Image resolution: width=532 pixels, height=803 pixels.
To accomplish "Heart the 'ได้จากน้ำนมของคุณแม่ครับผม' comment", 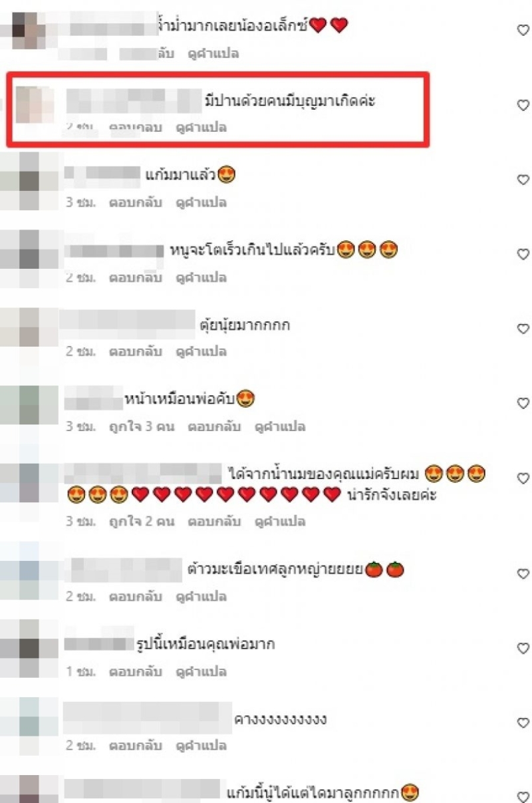I will coord(523,478).
